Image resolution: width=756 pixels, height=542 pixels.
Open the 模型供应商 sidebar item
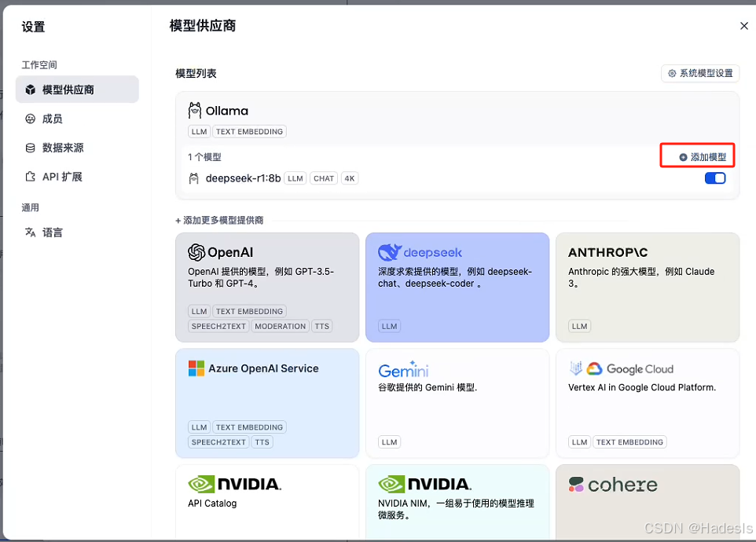pos(77,90)
